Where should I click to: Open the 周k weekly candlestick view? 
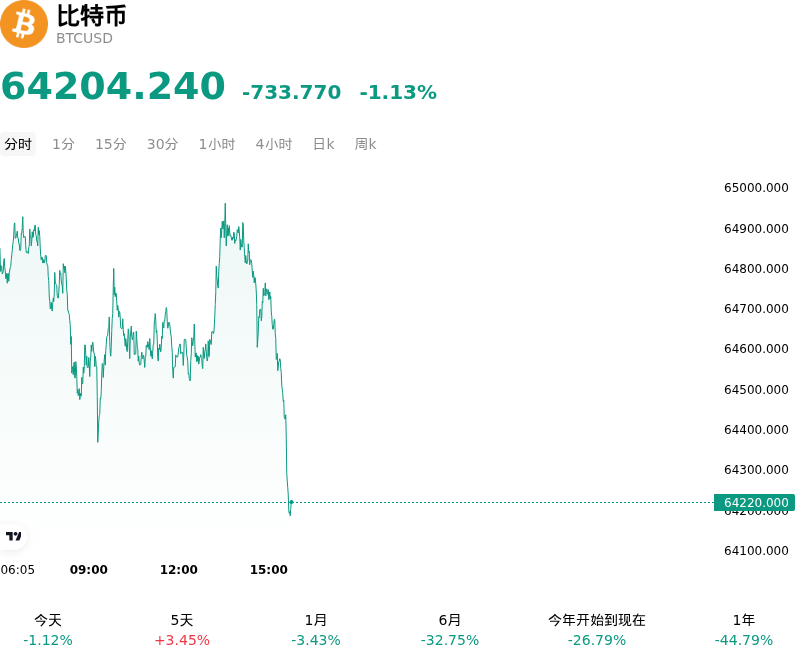click(365, 144)
